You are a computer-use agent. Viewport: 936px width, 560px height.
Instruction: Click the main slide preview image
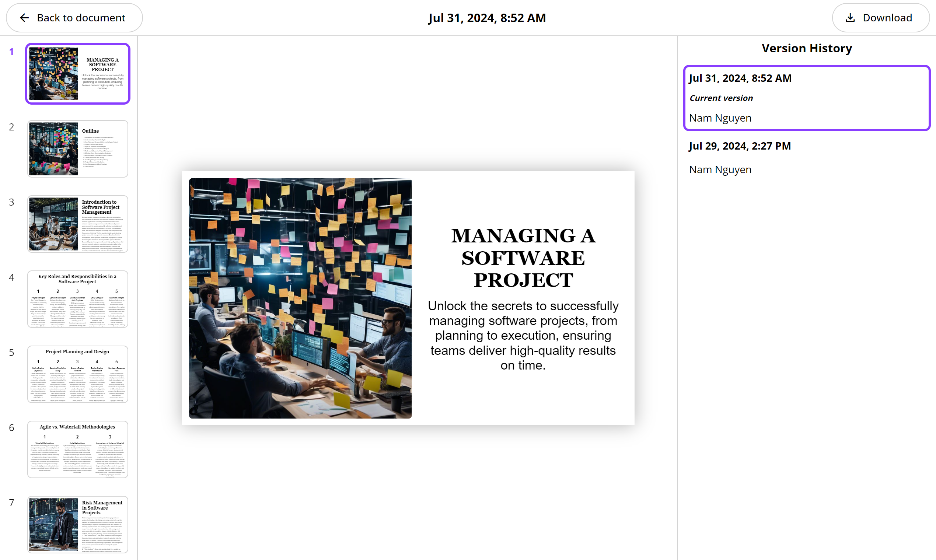[300, 298]
